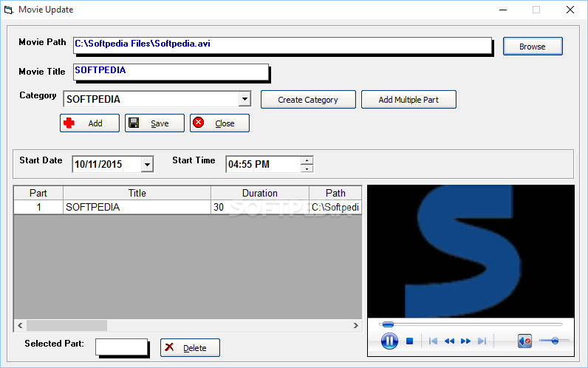The height and width of the screenshot is (368, 588).
Task: Open Create Category dialog
Action: pos(308,100)
